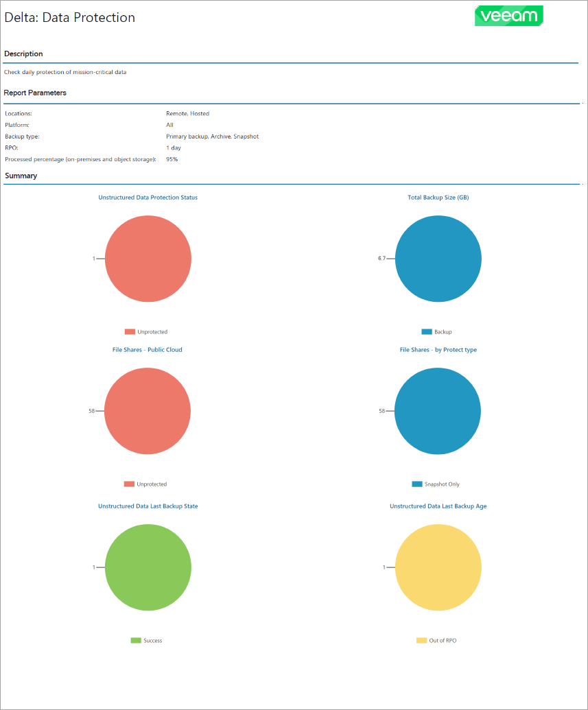Screen dimensions: 588x710
Task: Click the Last Backup State green pie chart
Action: click(x=148, y=567)
